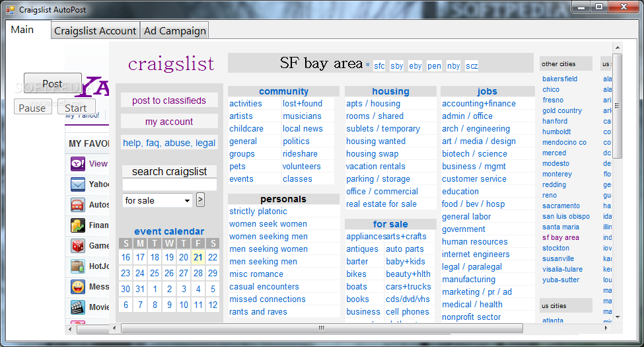Select the 'sfc' subarea link
Viewport: 644px width, 347px height.
[x=380, y=66]
